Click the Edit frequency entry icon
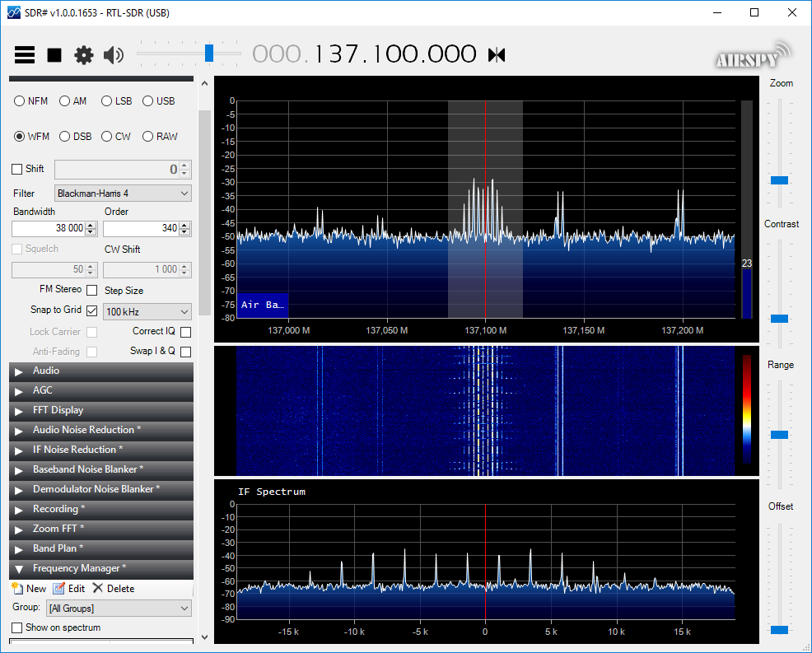The height and width of the screenshot is (653, 812). pyautogui.click(x=59, y=589)
